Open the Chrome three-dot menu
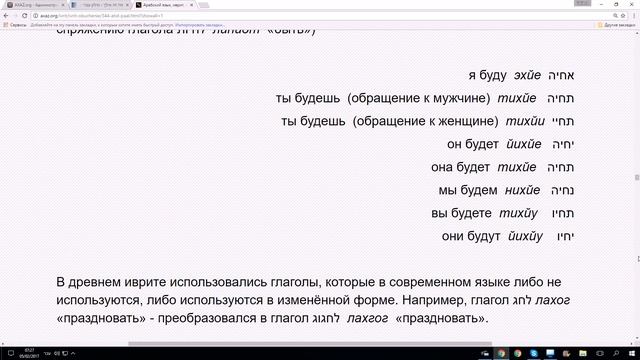Image resolution: width=640 pixels, height=360 pixels. tap(634, 16)
